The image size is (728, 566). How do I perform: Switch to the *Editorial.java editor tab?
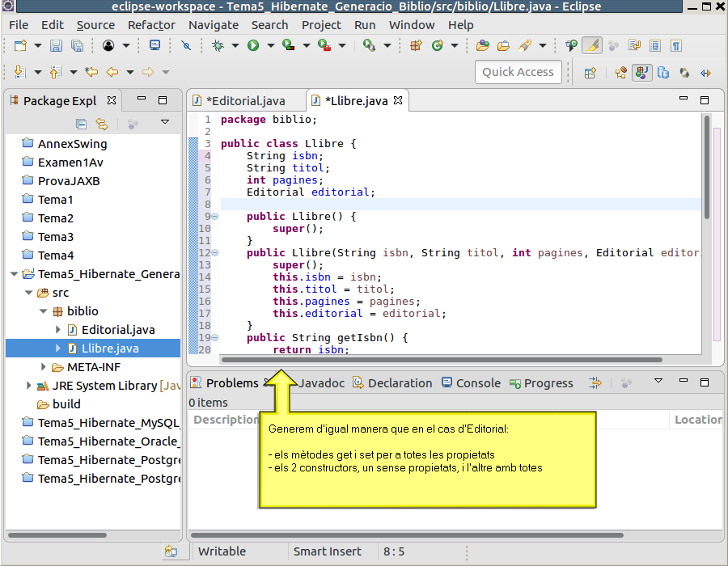(245, 101)
